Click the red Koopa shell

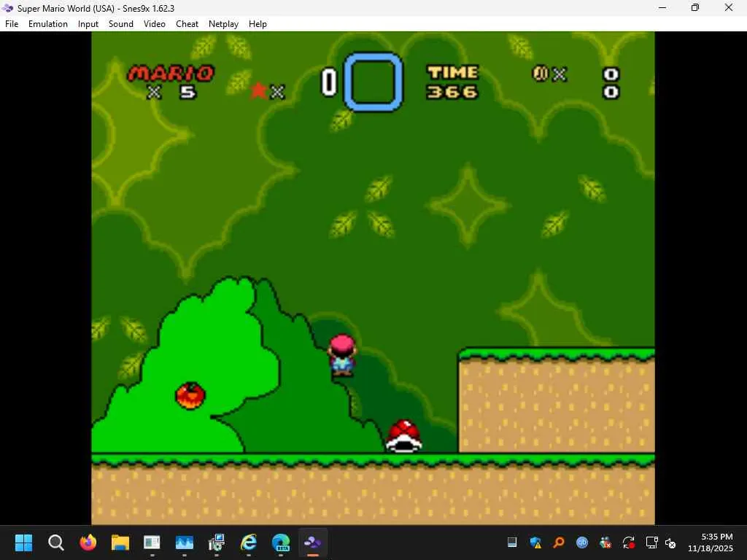(404, 435)
